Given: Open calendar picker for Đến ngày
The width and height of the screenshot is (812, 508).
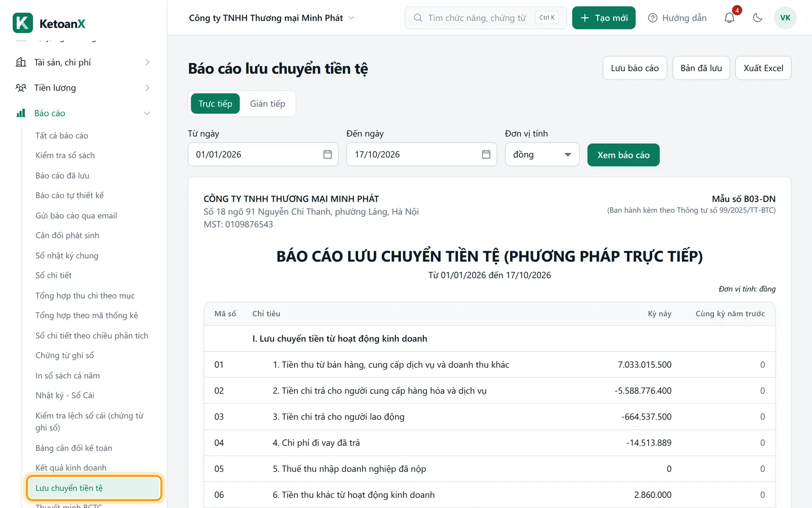Looking at the screenshot, I should 486,154.
